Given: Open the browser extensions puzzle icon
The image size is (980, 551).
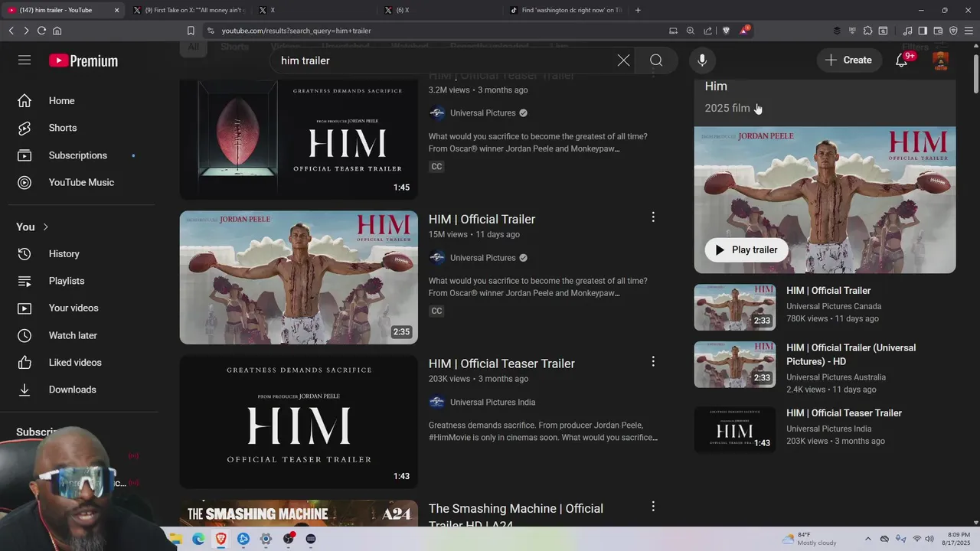Looking at the screenshot, I should [867, 31].
